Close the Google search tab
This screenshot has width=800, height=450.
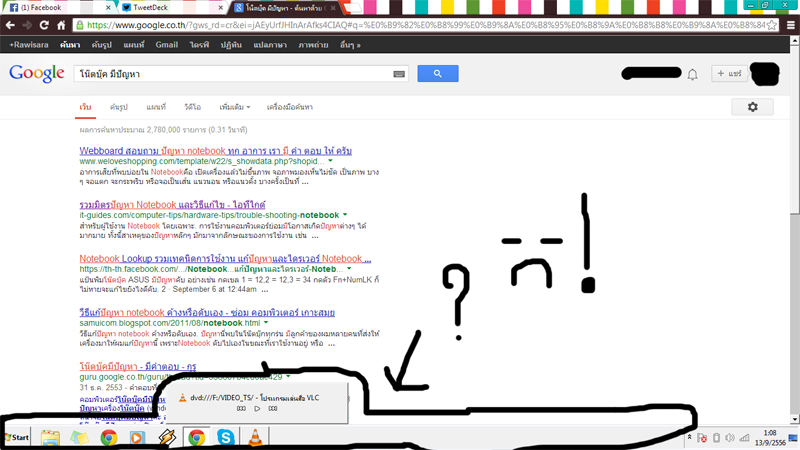[333, 8]
